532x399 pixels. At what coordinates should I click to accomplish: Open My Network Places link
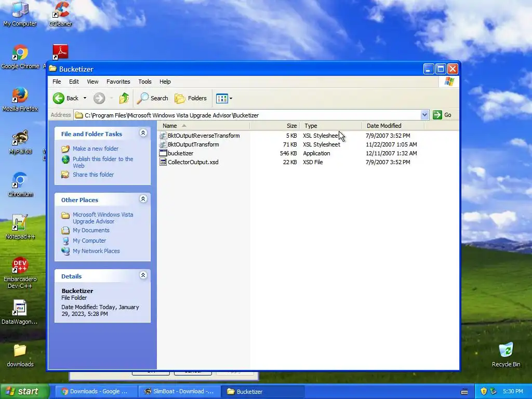coord(96,251)
